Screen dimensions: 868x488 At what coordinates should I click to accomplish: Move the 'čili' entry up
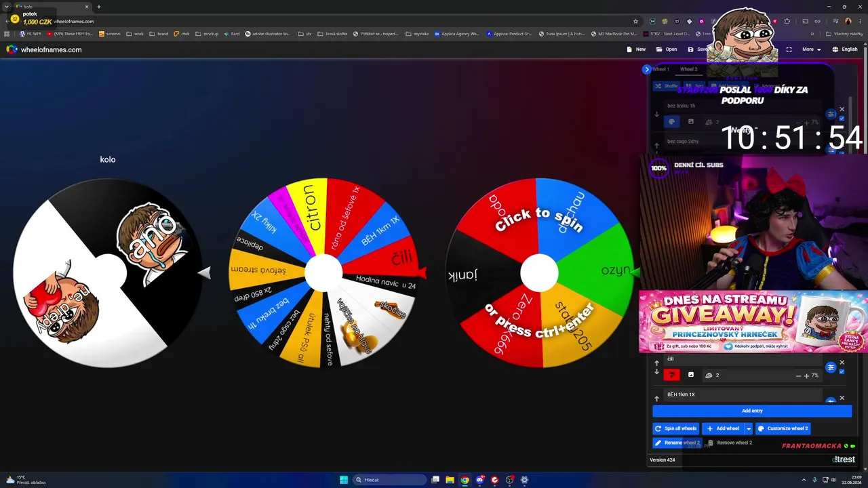[x=656, y=363]
